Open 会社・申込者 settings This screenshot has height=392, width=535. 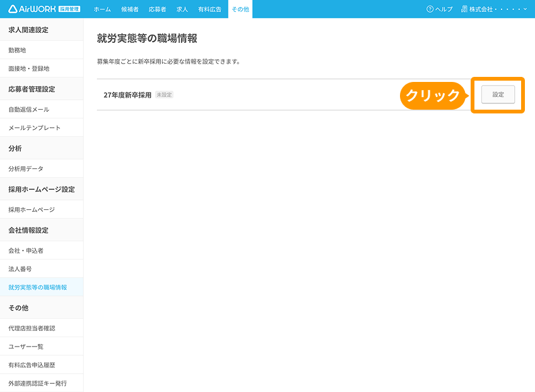coord(26,251)
